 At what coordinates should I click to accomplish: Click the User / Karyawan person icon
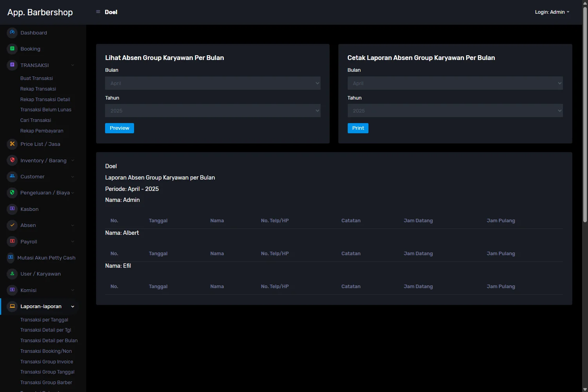(x=12, y=274)
